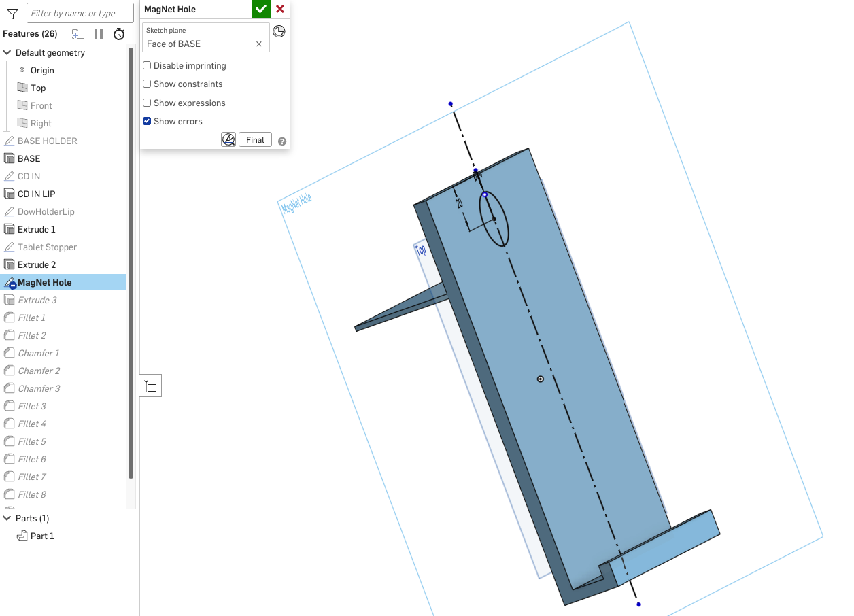
Task: Check the Show constraints option
Action: click(147, 84)
